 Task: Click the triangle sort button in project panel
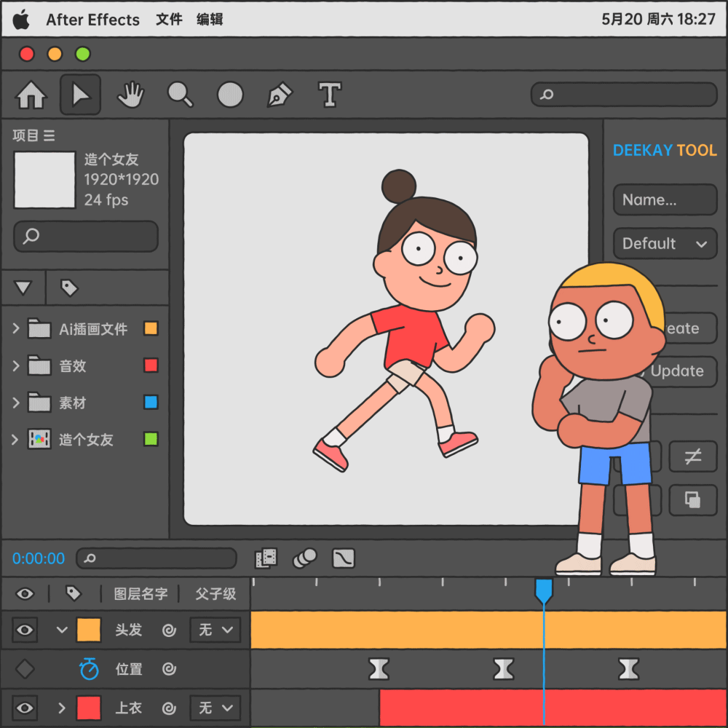[x=23, y=288]
